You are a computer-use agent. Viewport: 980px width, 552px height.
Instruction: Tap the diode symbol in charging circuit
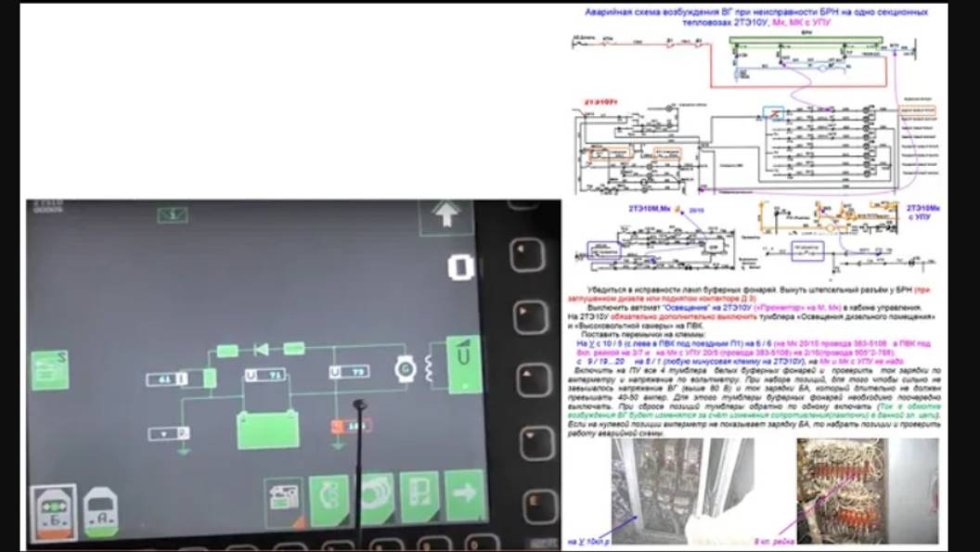tap(262, 350)
